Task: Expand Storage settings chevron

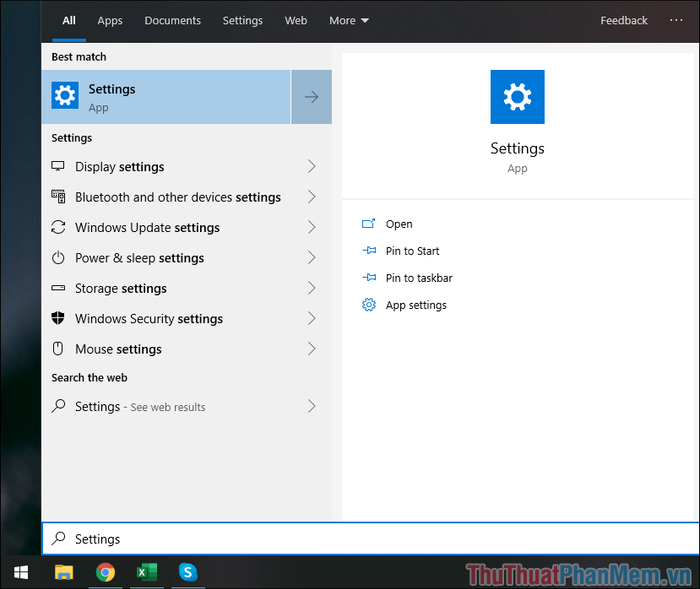Action: [312, 288]
